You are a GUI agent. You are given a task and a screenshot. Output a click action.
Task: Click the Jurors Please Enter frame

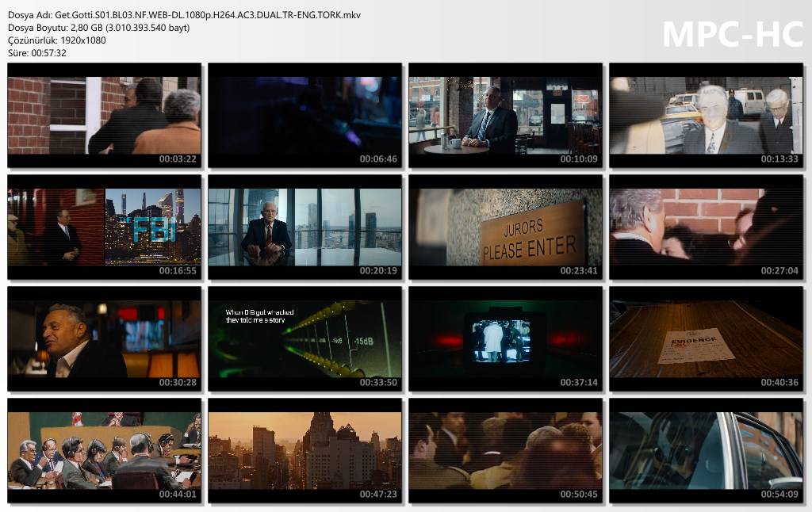click(x=505, y=227)
